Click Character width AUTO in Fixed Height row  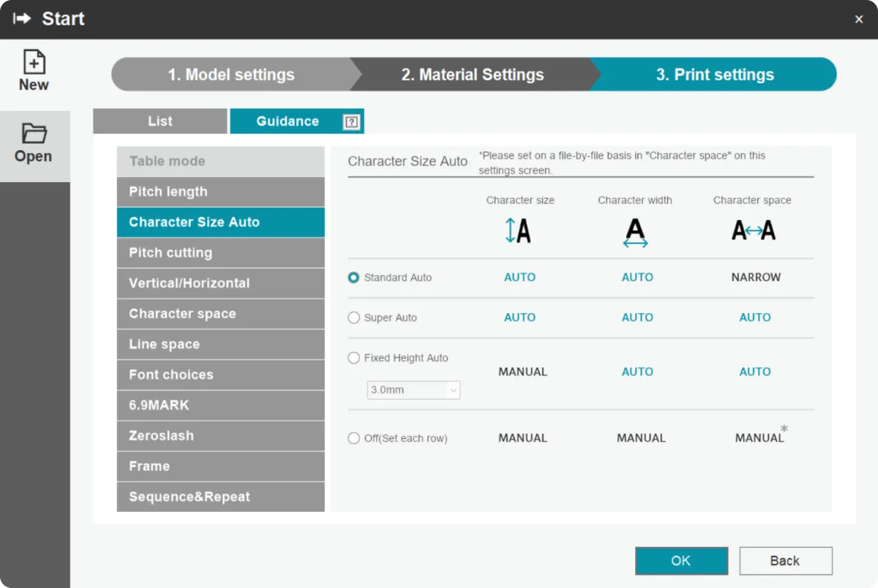(x=637, y=372)
